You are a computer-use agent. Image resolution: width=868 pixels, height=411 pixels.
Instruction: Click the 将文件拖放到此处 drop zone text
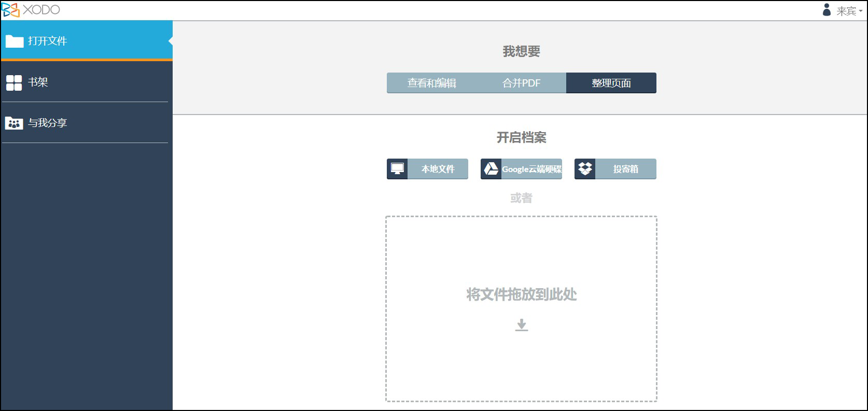pyautogui.click(x=522, y=294)
